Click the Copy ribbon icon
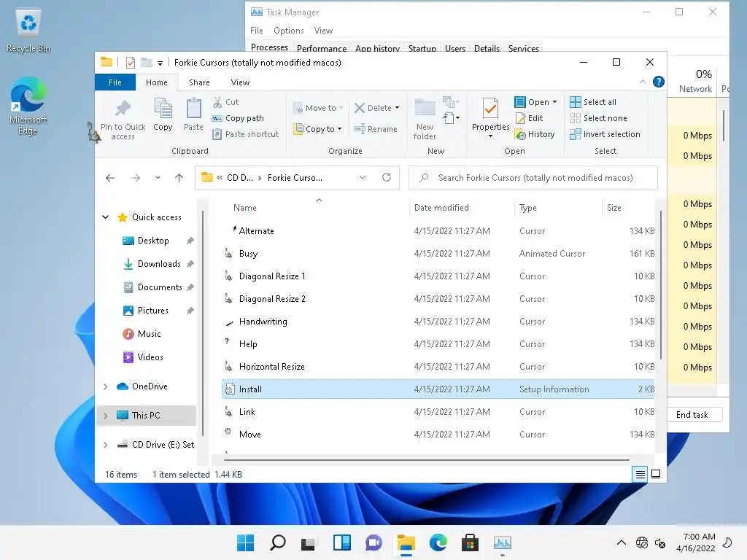Viewport: 747px width, 560px height. point(163,108)
